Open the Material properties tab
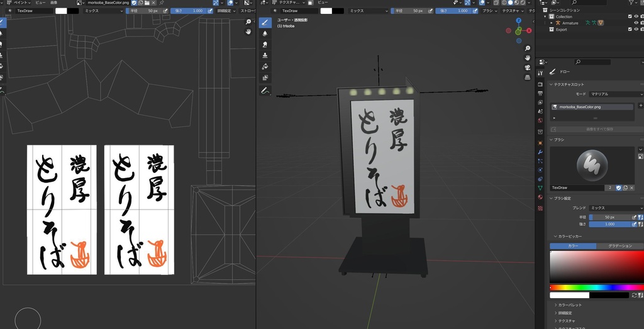 click(540, 197)
